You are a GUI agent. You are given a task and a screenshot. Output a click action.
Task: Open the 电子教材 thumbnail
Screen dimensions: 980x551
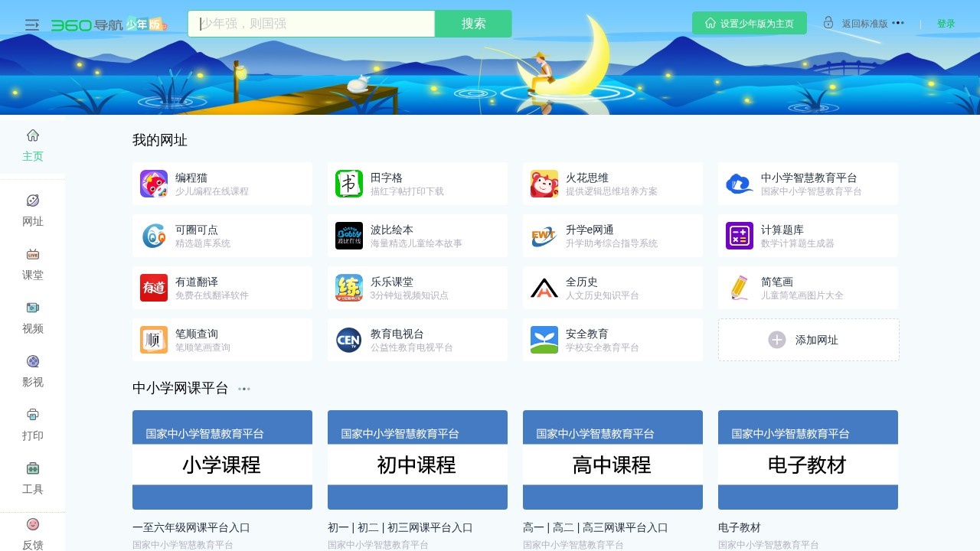click(808, 460)
